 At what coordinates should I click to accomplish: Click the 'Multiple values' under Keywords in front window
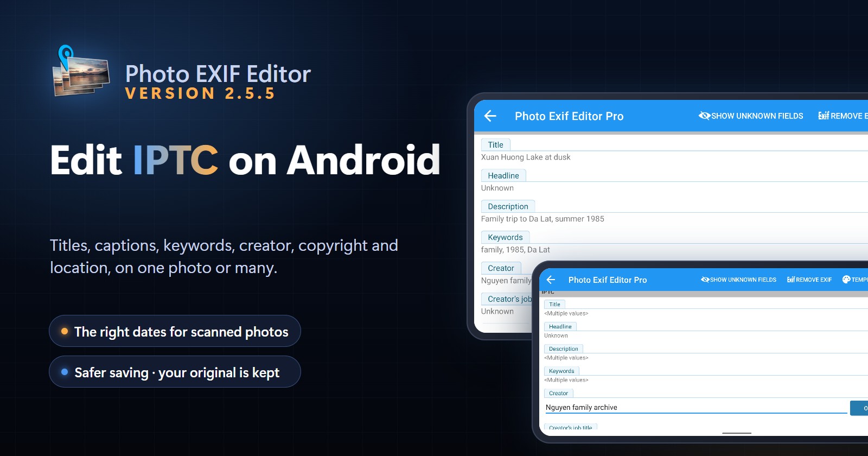point(566,381)
